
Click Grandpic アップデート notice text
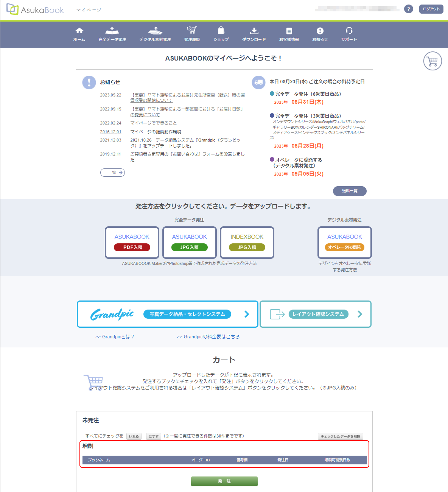(185, 143)
